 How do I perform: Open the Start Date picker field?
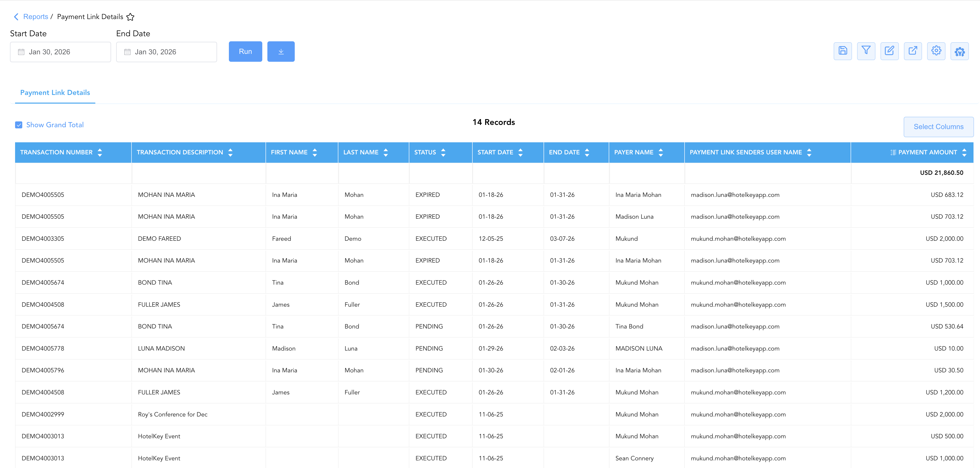coord(61,52)
